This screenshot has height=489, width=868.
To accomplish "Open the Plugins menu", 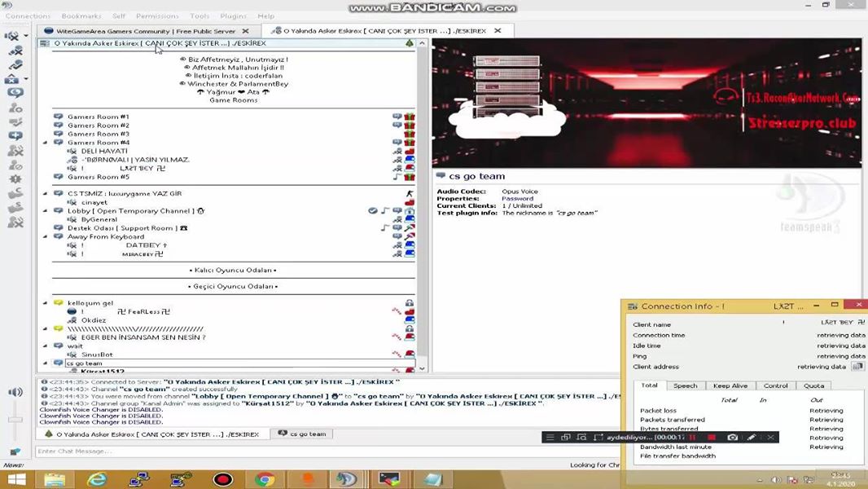I will coord(233,16).
